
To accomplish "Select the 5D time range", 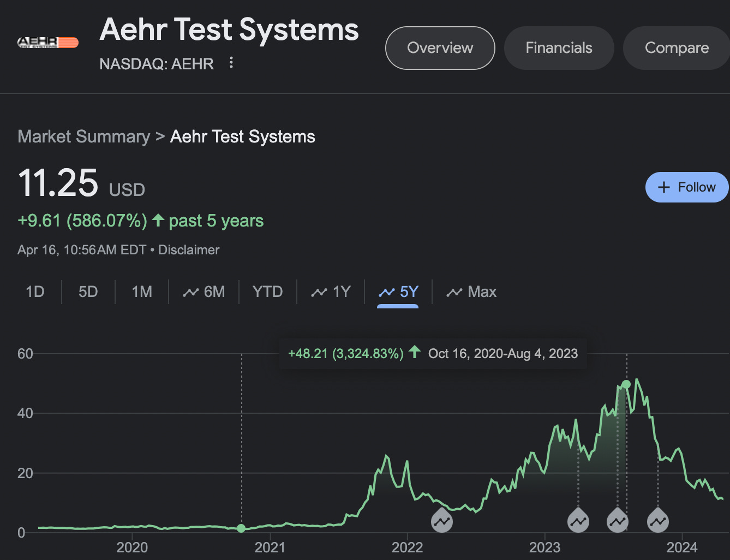I will pyautogui.click(x=88, y=291).
